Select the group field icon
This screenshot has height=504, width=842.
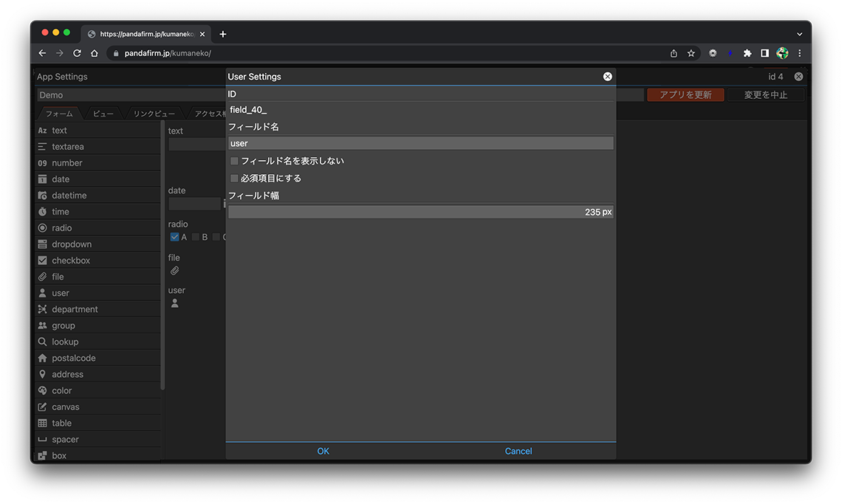[42, 325]
